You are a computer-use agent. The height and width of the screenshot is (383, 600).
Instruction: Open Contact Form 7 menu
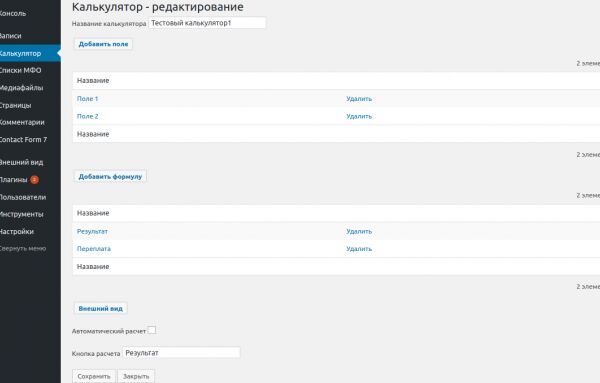click(x=23, y=140)
